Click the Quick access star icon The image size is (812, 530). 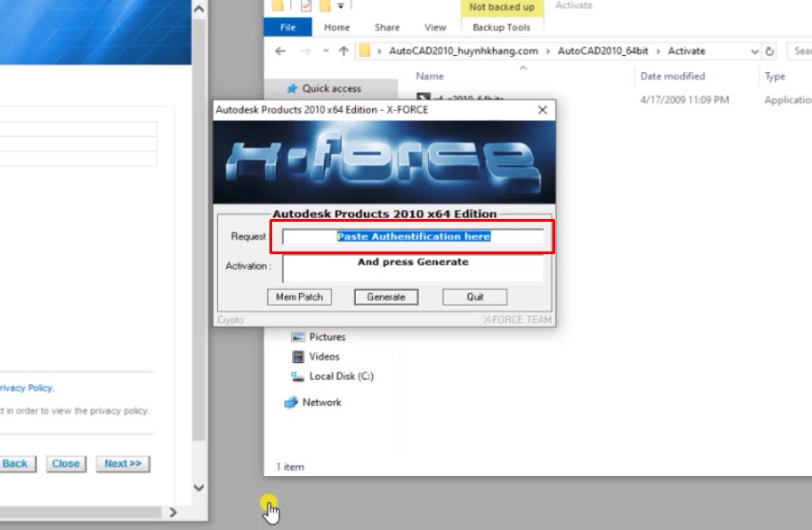pyautogui.click(x=294, y=88)
